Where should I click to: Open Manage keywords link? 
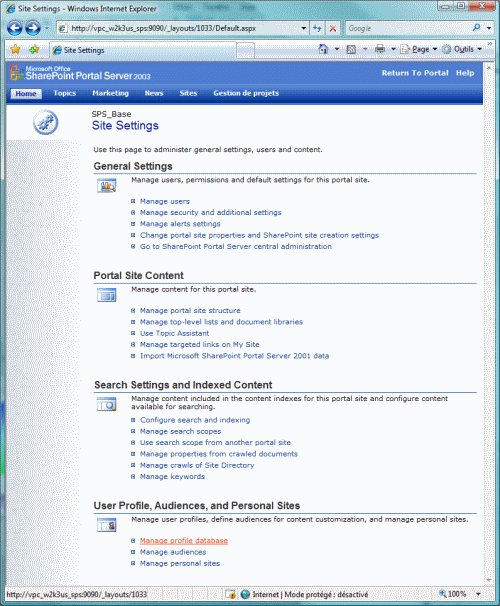[172, 477]
